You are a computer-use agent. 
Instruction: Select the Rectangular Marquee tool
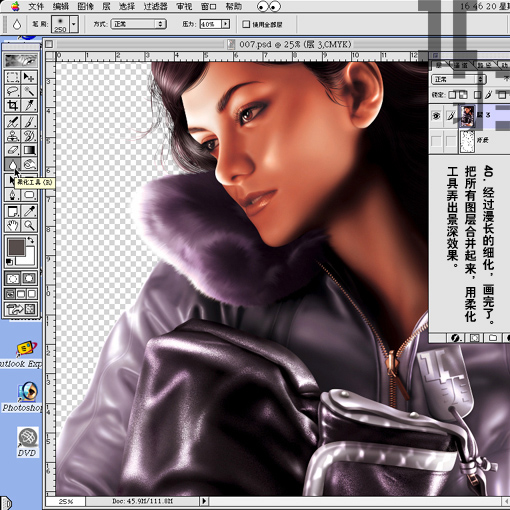(13, 77)
